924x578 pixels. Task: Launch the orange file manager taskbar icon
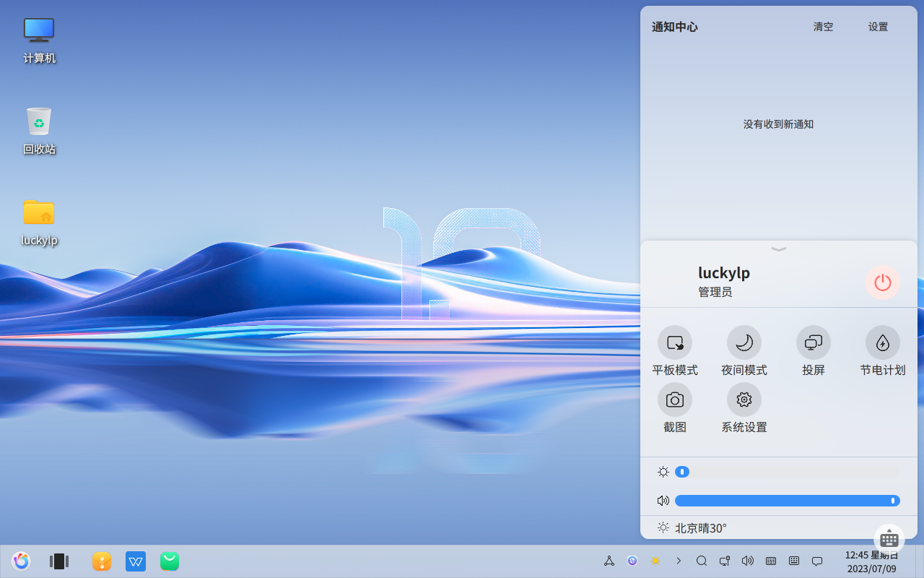(102, 561)
